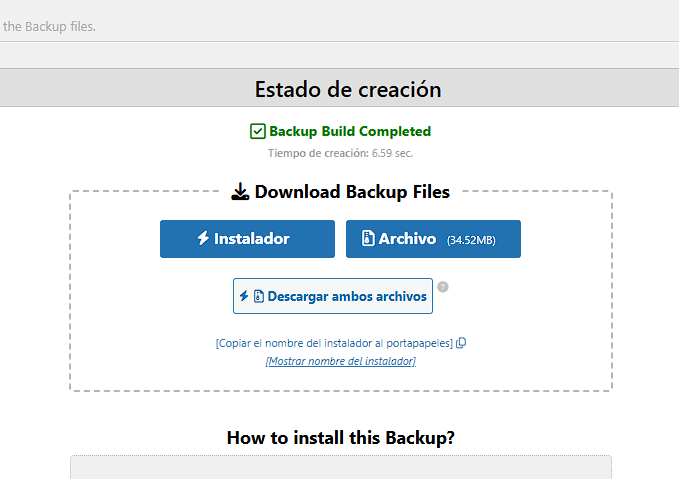Click the Download Backup Files section title

[x=352, y=192]
